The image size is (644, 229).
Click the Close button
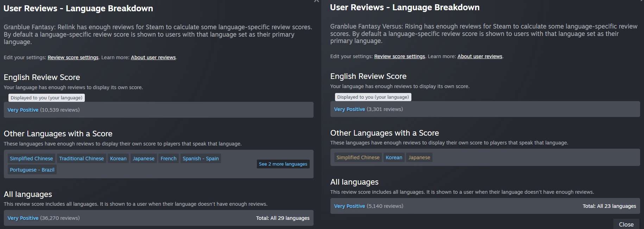tap(626, 224)
